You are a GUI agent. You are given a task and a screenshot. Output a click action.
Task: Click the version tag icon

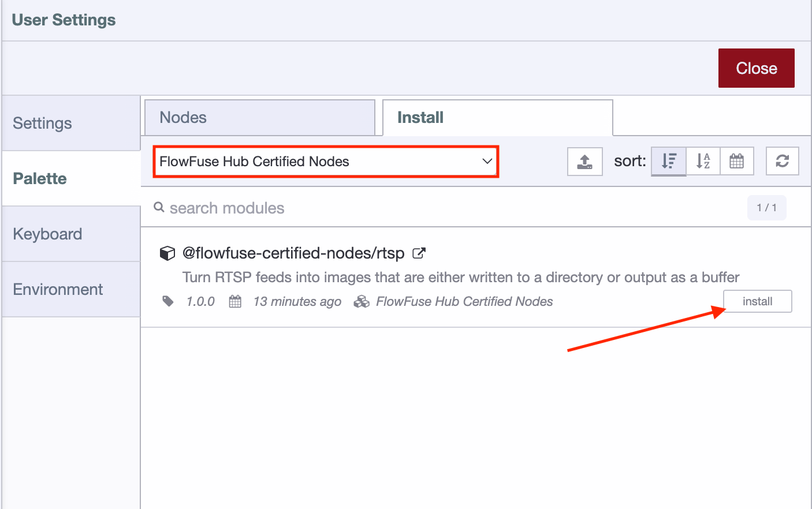coord(168,301)
